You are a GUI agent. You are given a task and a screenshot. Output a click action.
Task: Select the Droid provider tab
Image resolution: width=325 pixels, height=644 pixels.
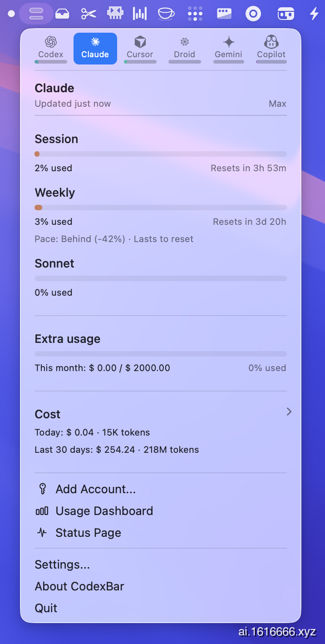(184, 48)
